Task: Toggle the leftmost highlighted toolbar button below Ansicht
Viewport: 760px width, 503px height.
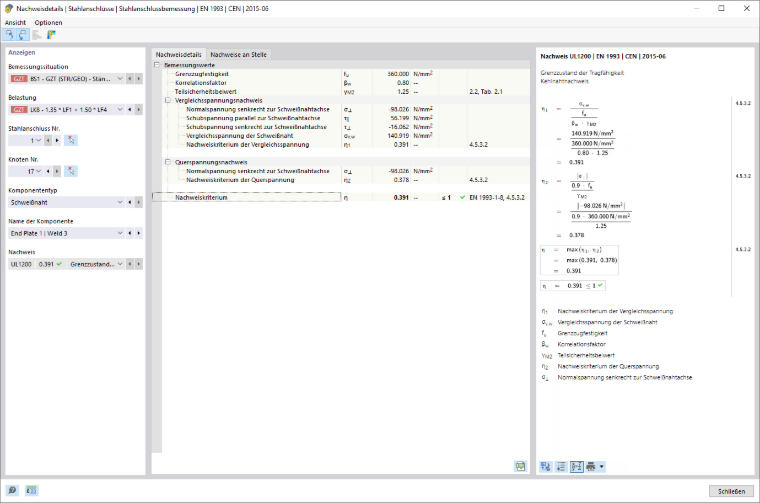Action: tap(9, 34)
